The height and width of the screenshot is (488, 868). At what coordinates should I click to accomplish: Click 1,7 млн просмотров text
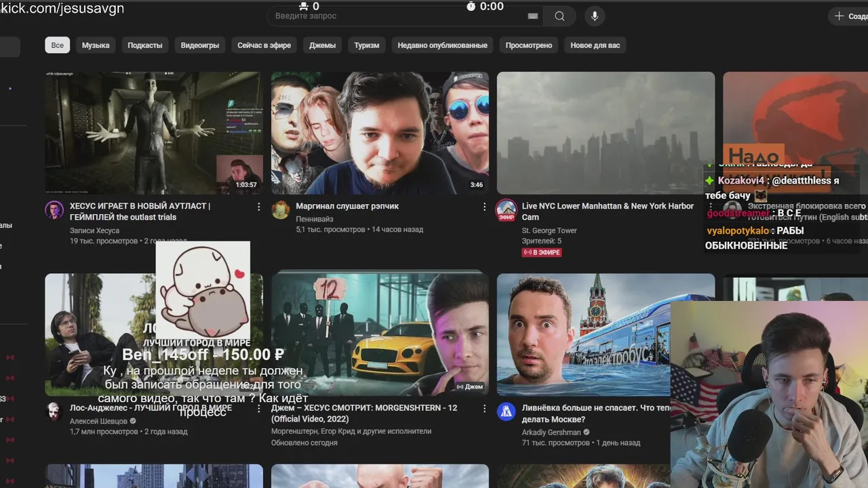click(104, 432)
